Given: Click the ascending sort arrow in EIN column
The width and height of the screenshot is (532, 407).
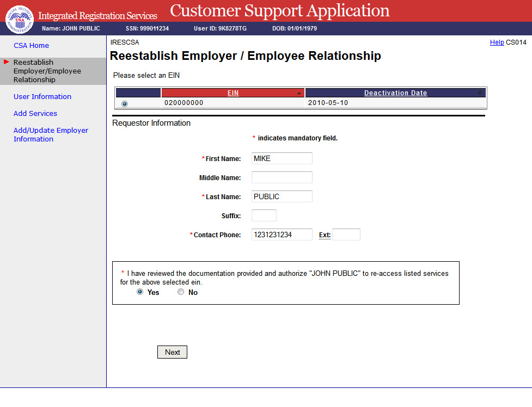Looking at the screenshot, I should pyautogui.click(x=299, y=94).
